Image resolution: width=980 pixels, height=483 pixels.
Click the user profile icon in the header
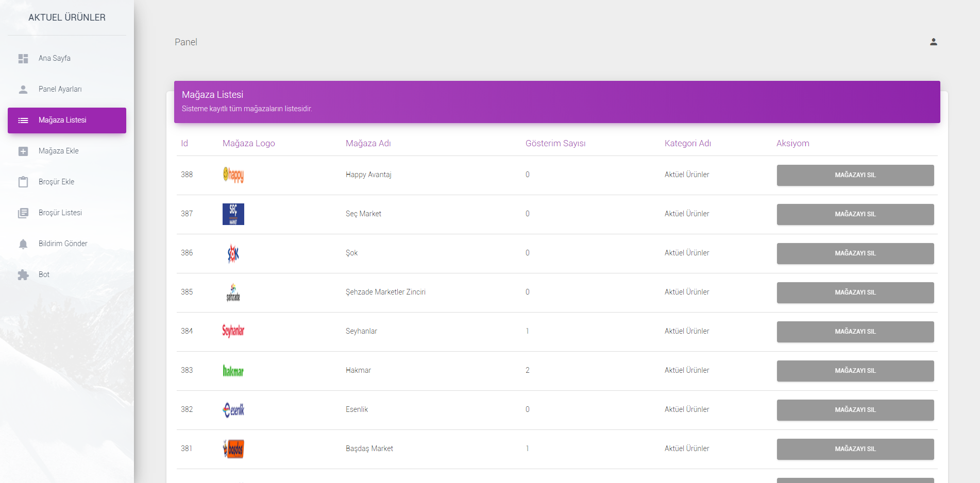click(933, 42)
